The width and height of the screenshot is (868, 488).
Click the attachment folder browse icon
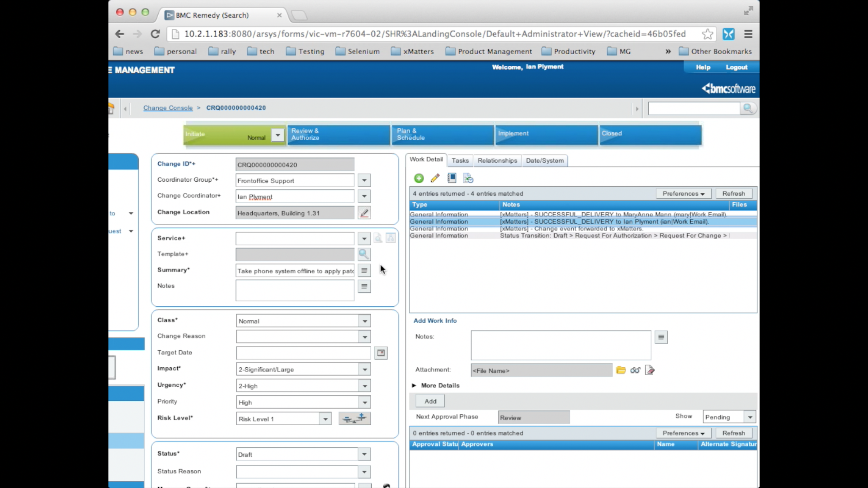coord(620,370)
